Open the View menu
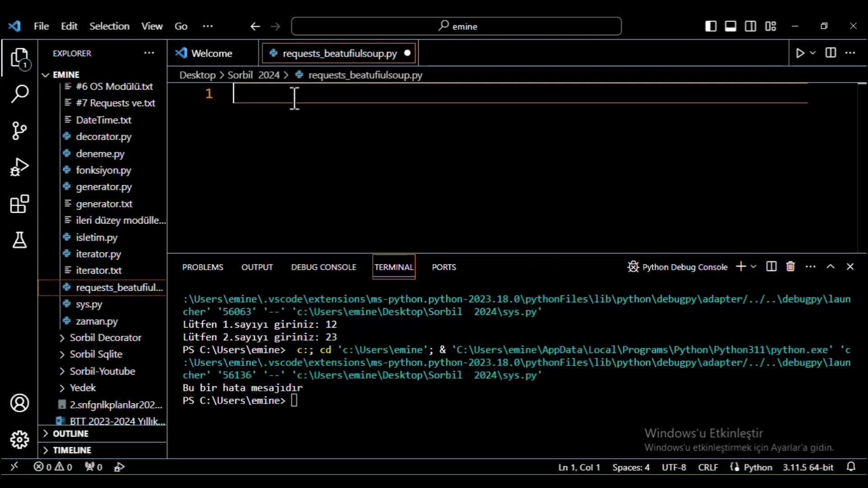 click(x=152, y=26)
